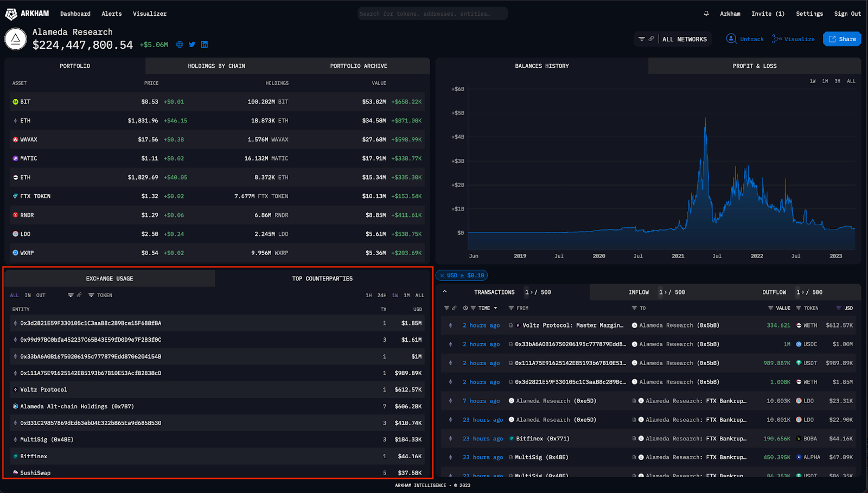Image resolution: width=868 pixels, height=493 pixels.
Task: Click the Alameda Research avatar logo
Action: tap(16, 39)
